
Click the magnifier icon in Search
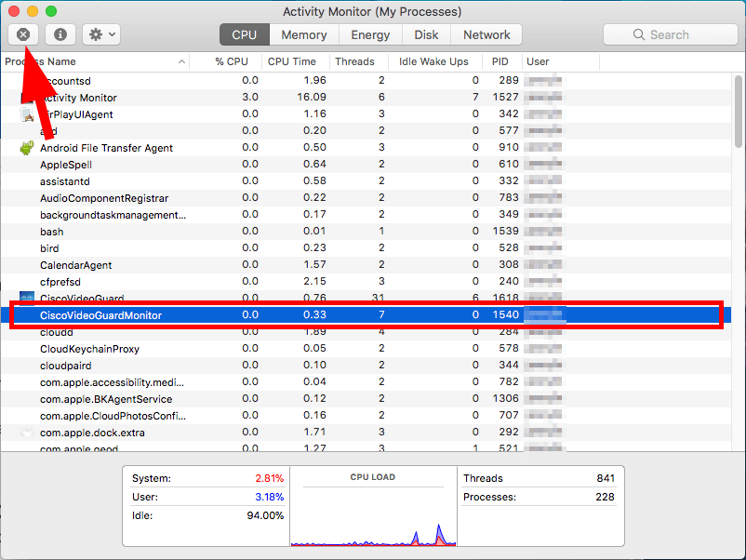tap(639, 34)
